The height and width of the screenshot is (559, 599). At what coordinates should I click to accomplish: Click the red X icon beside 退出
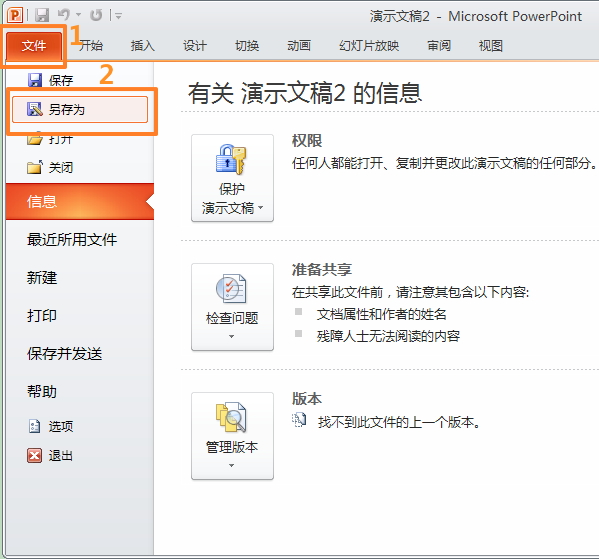click(34, 455)
